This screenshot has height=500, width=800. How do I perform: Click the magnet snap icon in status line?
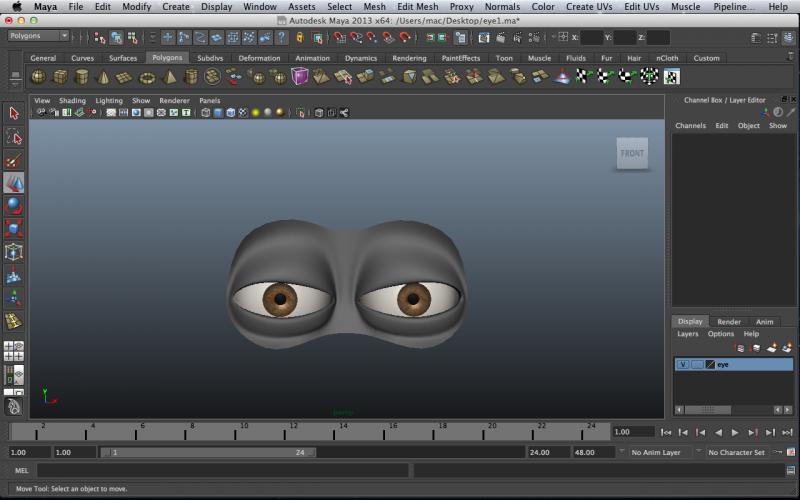tap(340, 37)
